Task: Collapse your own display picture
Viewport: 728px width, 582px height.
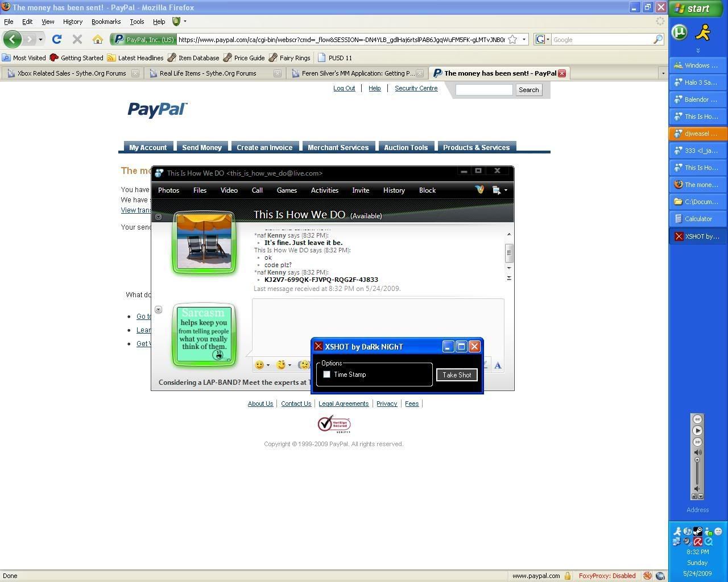Action: (x=158, y=309)
